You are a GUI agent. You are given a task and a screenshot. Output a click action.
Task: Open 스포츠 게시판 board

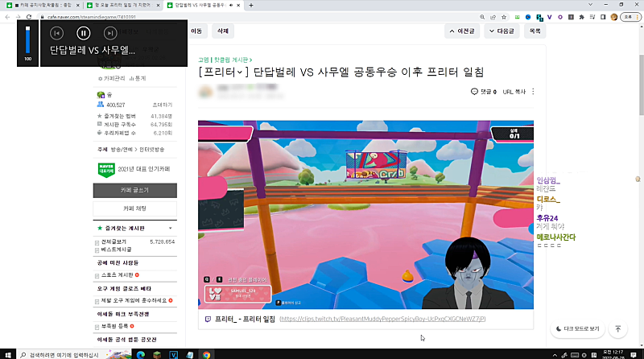117,274
